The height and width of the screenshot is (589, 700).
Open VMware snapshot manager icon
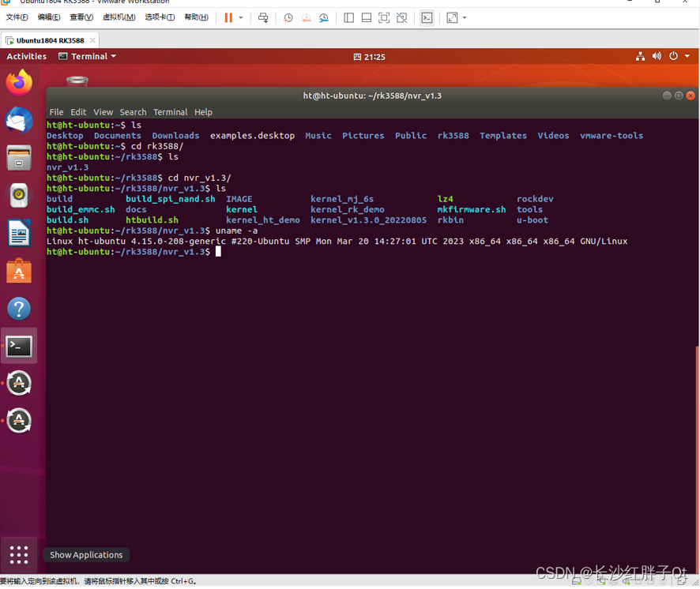(324, 18)
